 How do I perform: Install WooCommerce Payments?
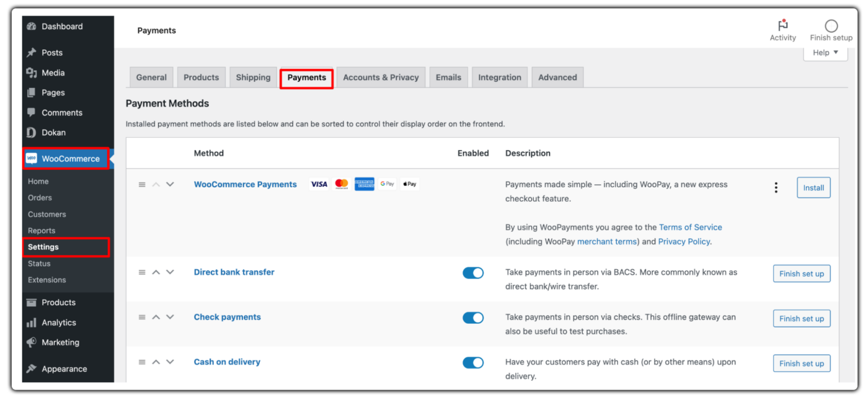click(813, 187)
